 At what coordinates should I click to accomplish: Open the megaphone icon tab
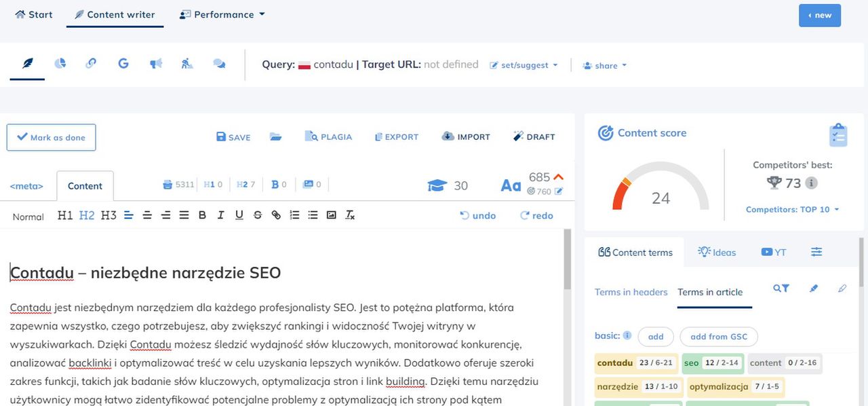156,63
